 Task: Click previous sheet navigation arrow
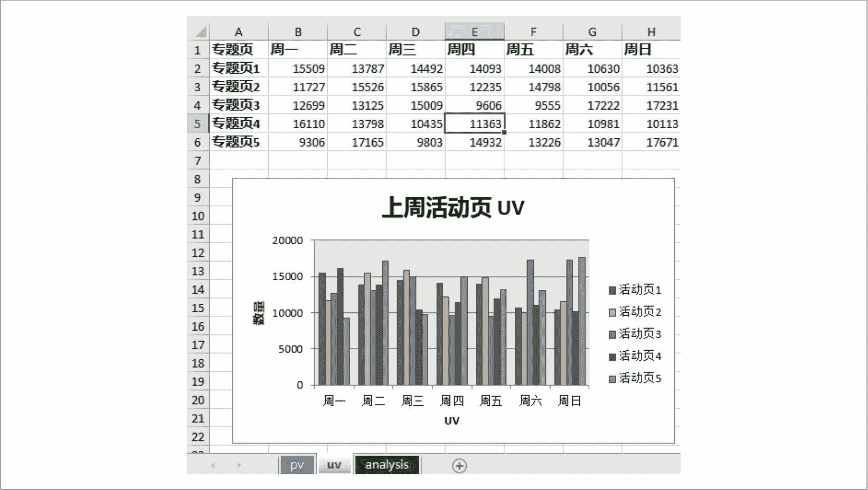[x=213, y=465]
